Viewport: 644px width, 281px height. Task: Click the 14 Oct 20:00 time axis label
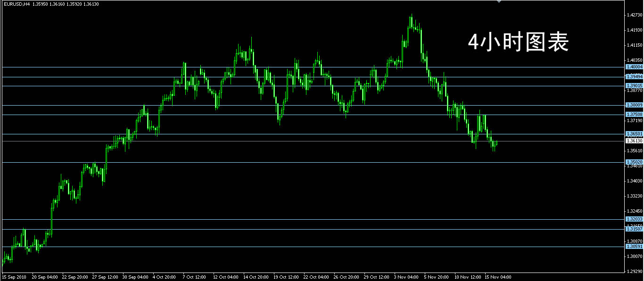pos(256,277)
